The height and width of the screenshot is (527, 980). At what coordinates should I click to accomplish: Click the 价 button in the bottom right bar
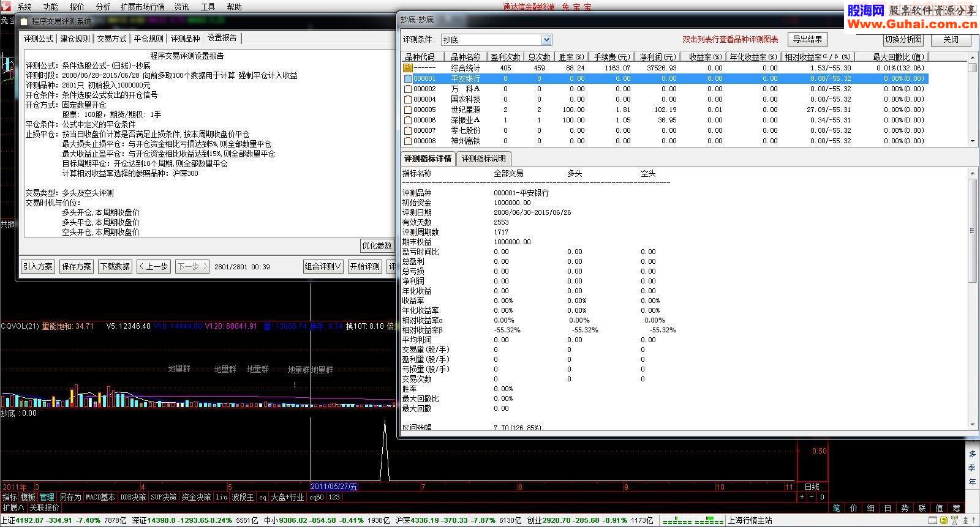[853, 508]
